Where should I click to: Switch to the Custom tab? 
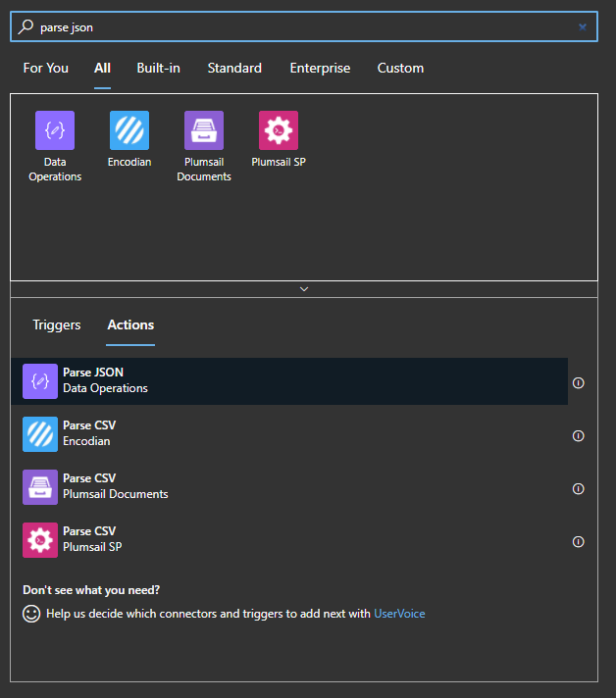pos(400,68)
